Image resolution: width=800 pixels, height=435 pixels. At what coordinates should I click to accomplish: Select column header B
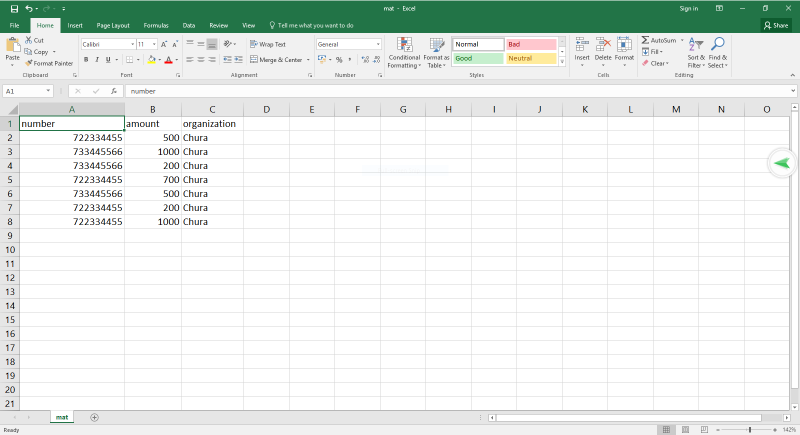click(153, 109)
